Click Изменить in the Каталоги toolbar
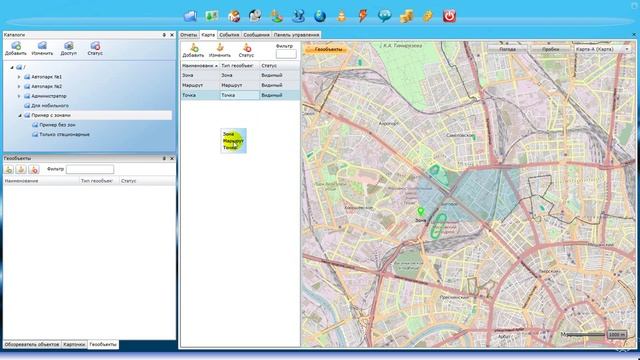Screen dimensions: 640x360 pos(42,49)
